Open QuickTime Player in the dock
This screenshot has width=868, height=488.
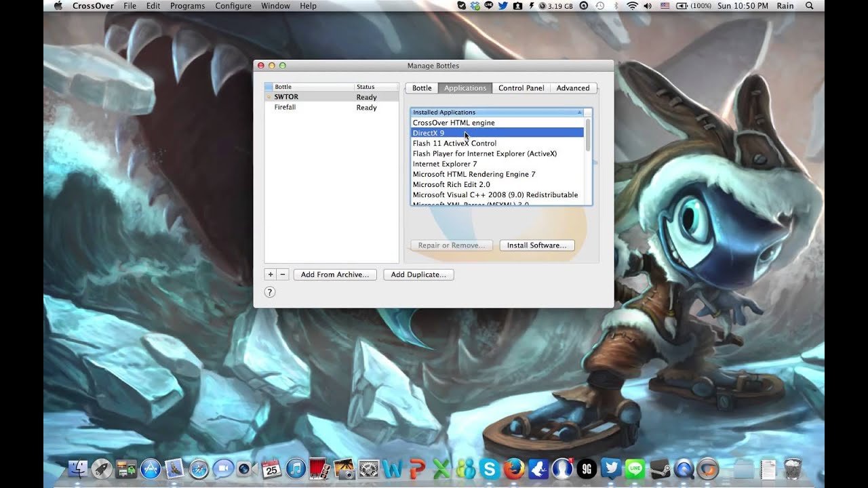coord(684,468)
